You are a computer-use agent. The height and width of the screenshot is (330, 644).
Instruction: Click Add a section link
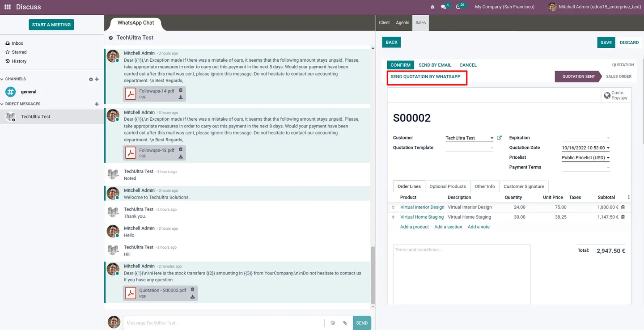click(x=448, y=227)
